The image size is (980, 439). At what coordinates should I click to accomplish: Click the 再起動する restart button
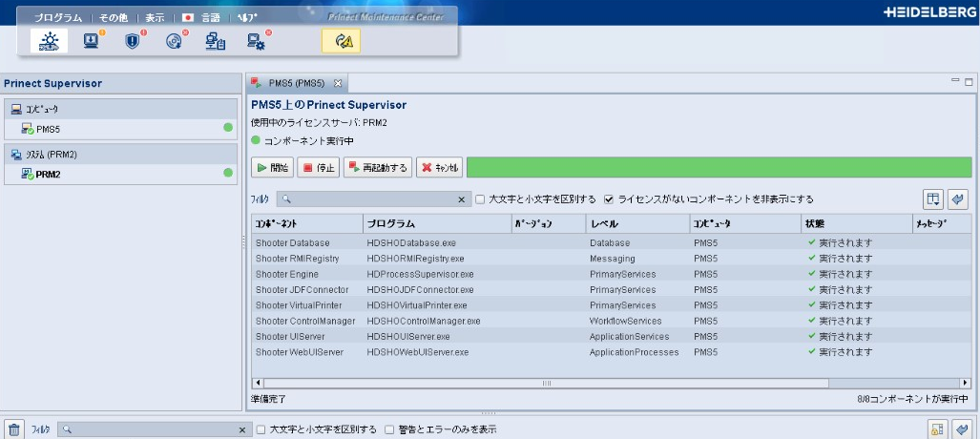click(x=378, y=168)
